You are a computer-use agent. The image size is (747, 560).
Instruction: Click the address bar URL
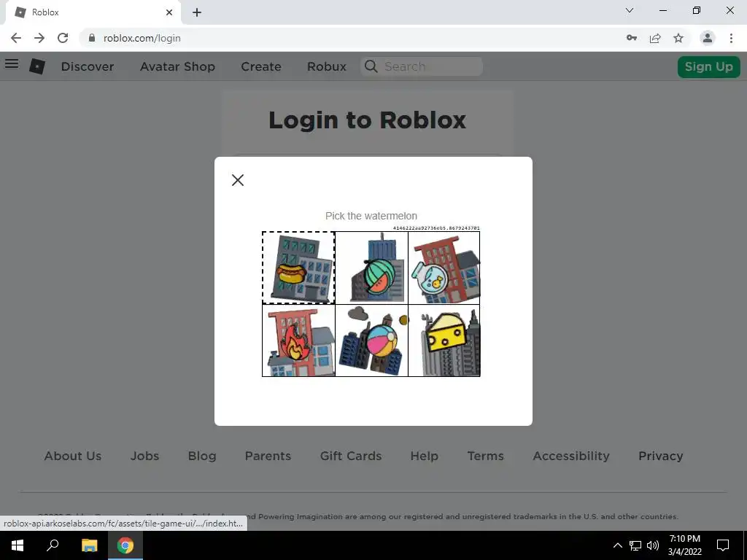pyautogui.click(x=142, y=38)
